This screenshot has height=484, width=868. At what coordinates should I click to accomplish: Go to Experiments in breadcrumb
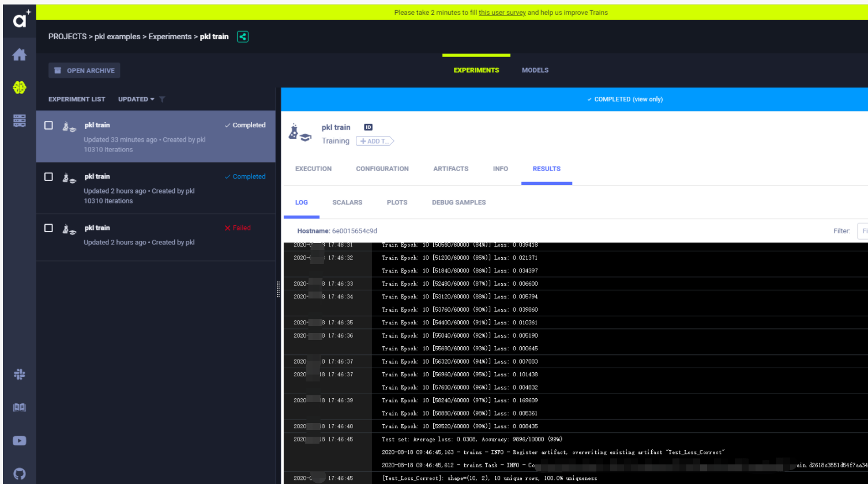pos(170,36)
